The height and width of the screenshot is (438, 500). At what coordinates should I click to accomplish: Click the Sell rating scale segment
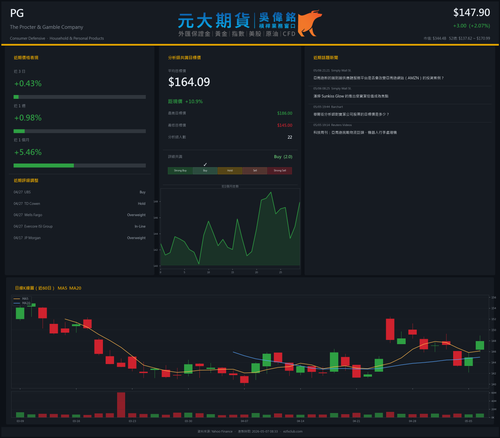(x=255, y=171)
